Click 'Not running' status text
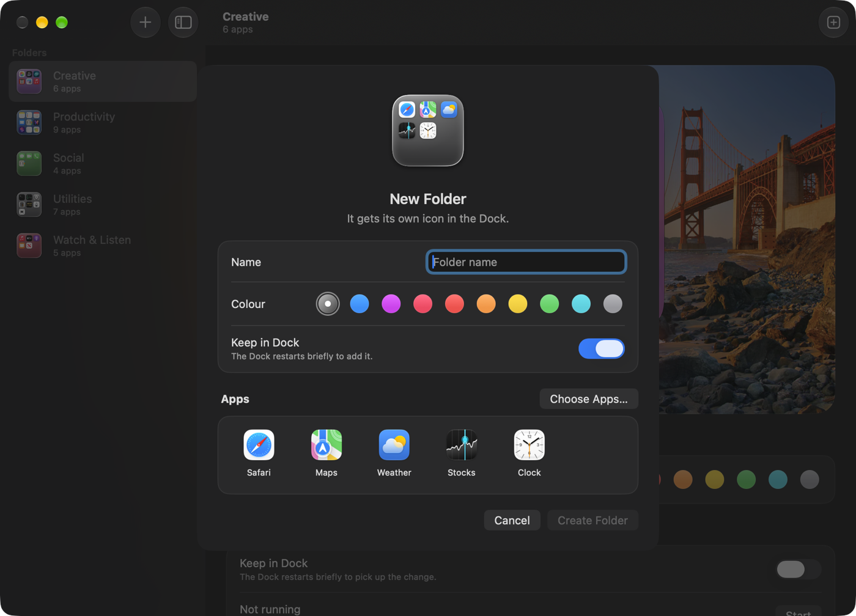The image size is (856, 616). point(270,609)
